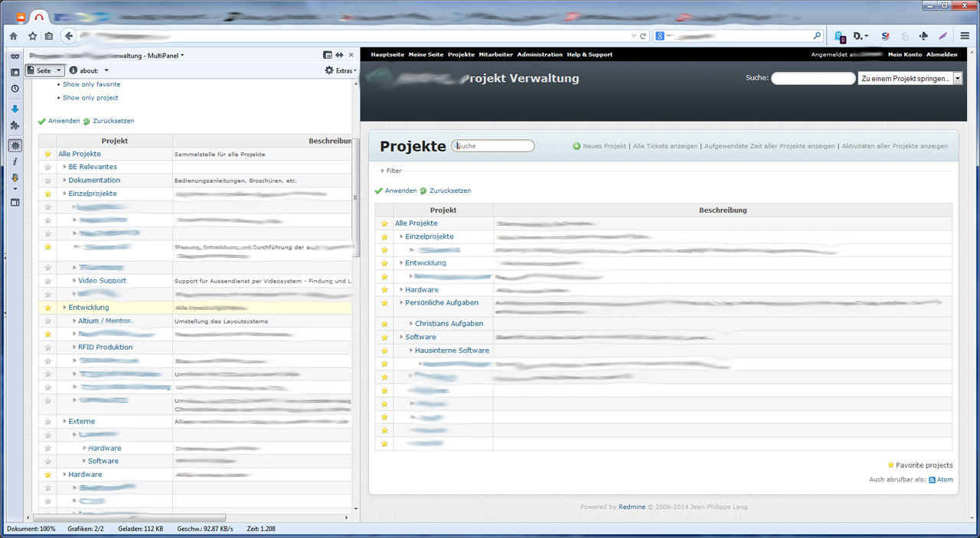The image size is (980, 538).
Task: Open Meine Seite in the top menu
Action: pyautogui.click(x=426, y=55)
